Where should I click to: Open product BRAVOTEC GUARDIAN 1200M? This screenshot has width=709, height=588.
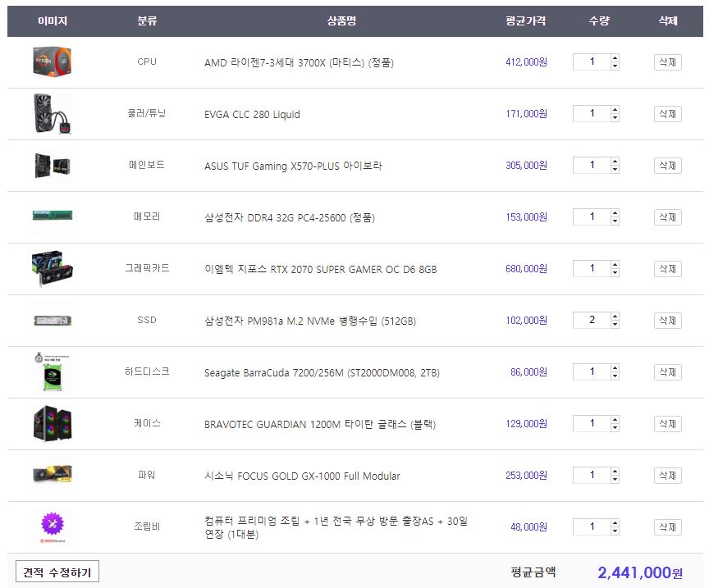coord(320,424)
